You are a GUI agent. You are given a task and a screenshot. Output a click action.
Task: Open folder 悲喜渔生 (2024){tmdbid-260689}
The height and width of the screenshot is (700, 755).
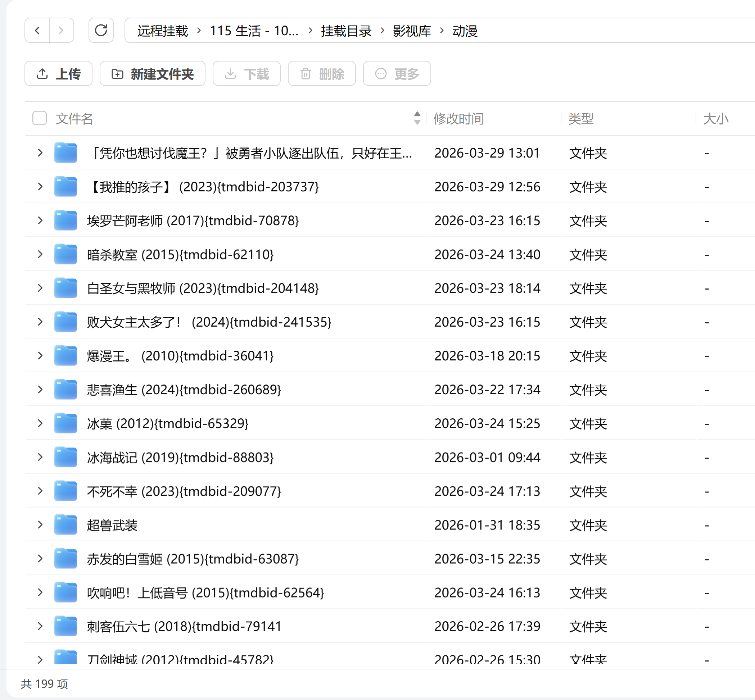pos(184,390)
